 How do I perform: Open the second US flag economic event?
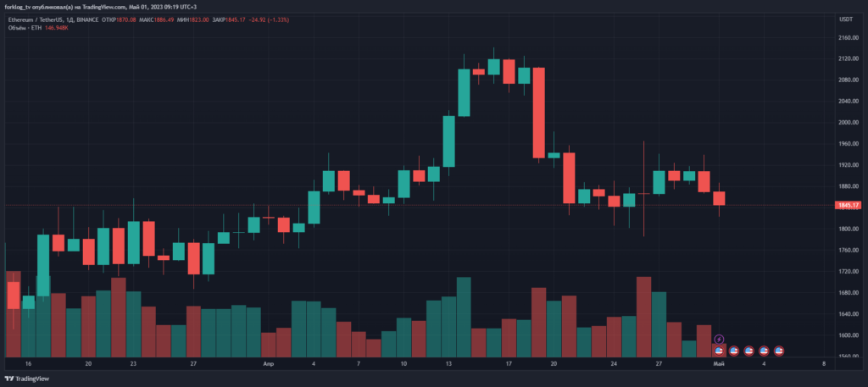(734, 351)
